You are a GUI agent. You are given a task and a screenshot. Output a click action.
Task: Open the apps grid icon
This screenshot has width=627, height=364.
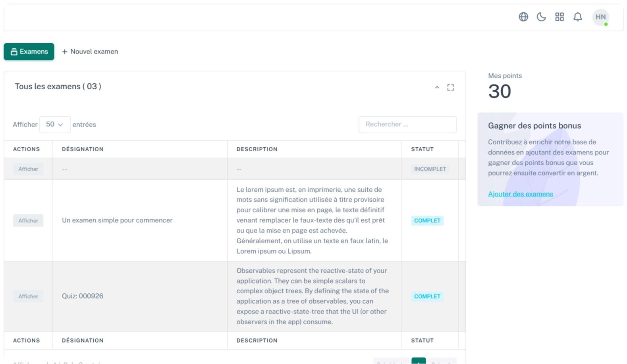[559, 17]
